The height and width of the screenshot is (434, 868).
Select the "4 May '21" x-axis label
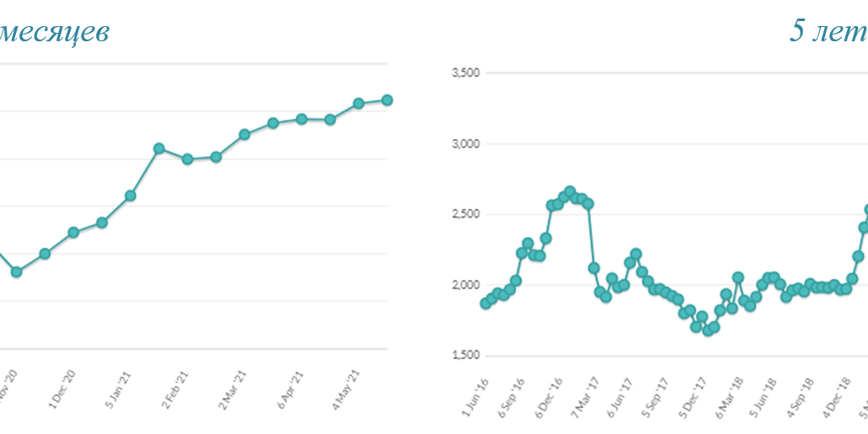click(x=346, y=388)
